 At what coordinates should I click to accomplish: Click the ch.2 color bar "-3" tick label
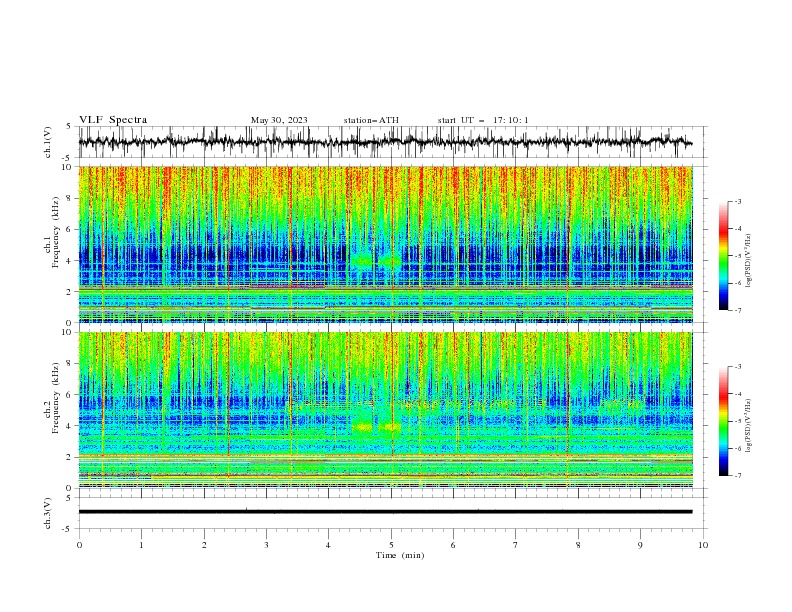737,367
